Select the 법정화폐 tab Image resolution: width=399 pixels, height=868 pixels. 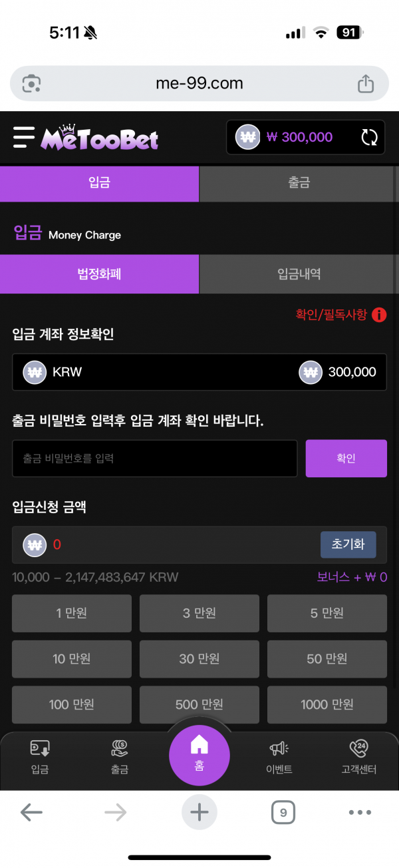click(99, 274)
